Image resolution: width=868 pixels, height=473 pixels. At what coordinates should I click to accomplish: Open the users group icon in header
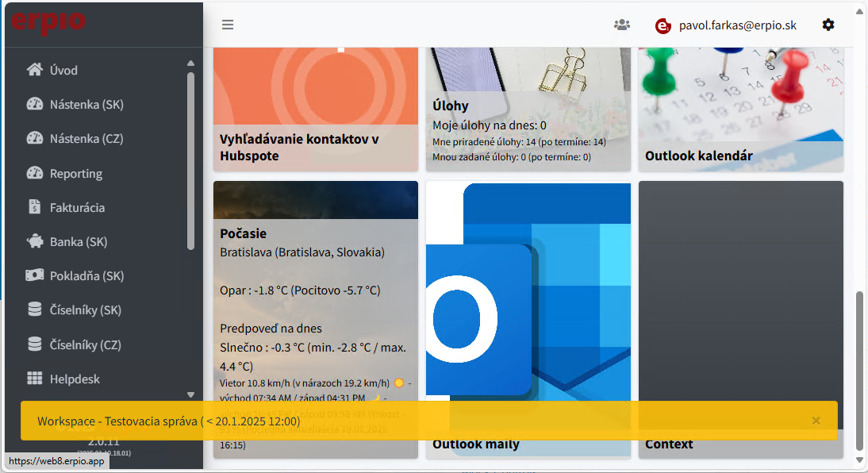[x=622, y=25]
